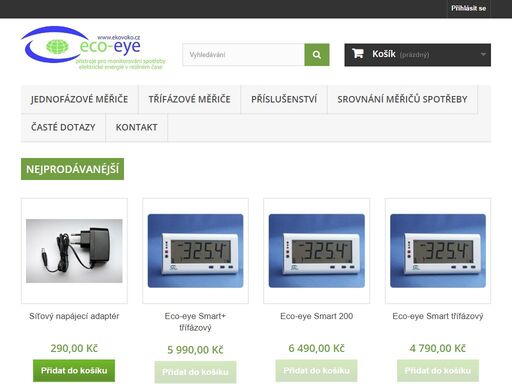Image resolution: width=512 pixels, height=384 pixels.
Task: Click Přihlásit se link
Action: point(468,8)
